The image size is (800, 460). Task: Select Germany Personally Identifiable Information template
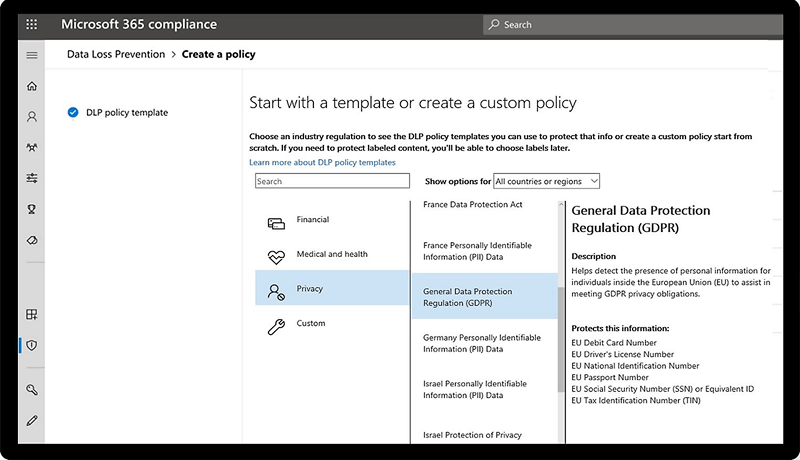tap(477, 343)
